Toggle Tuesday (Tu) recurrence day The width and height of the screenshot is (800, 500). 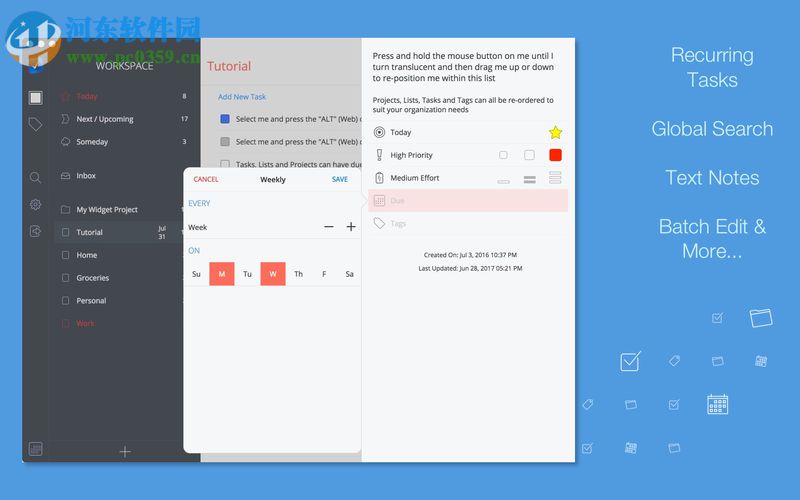247,274
